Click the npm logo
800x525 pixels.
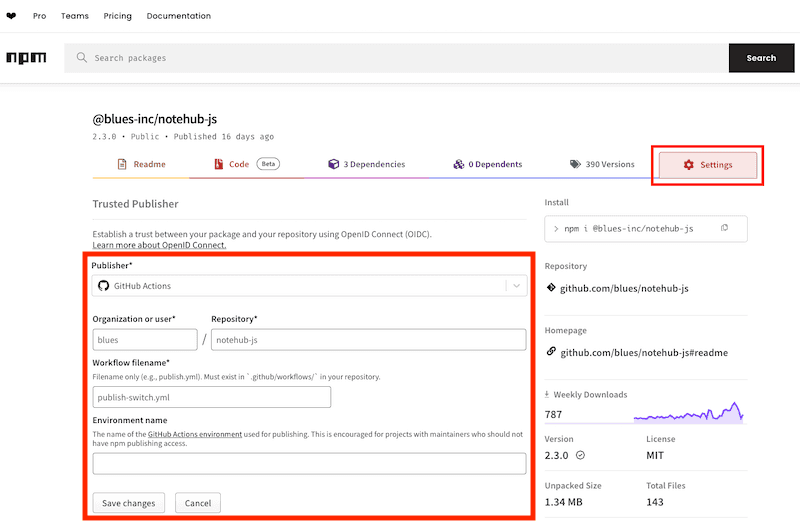(26, 58)
